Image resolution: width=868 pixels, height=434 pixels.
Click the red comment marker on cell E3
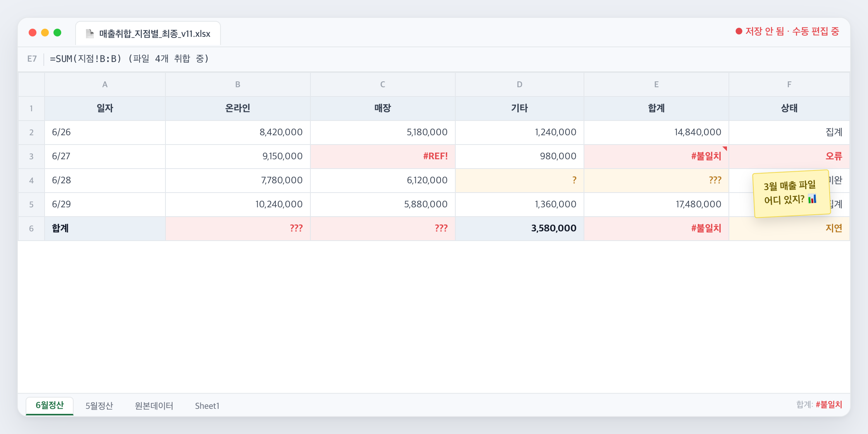[725, 148]
